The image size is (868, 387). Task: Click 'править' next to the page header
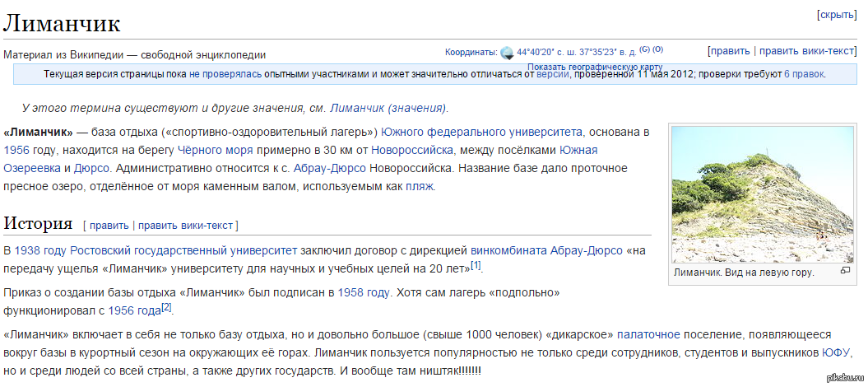point(730,51)
